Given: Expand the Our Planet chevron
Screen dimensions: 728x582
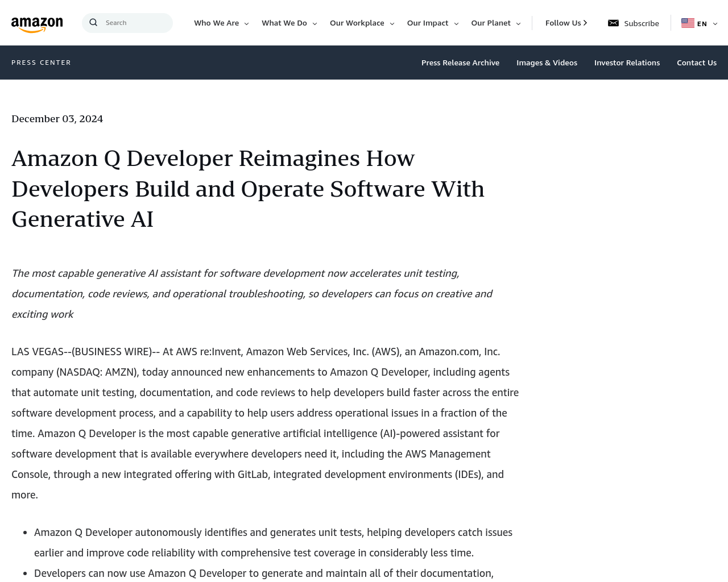Looking at the screenshot, I should pyautogui.click(x=518, y=23).
